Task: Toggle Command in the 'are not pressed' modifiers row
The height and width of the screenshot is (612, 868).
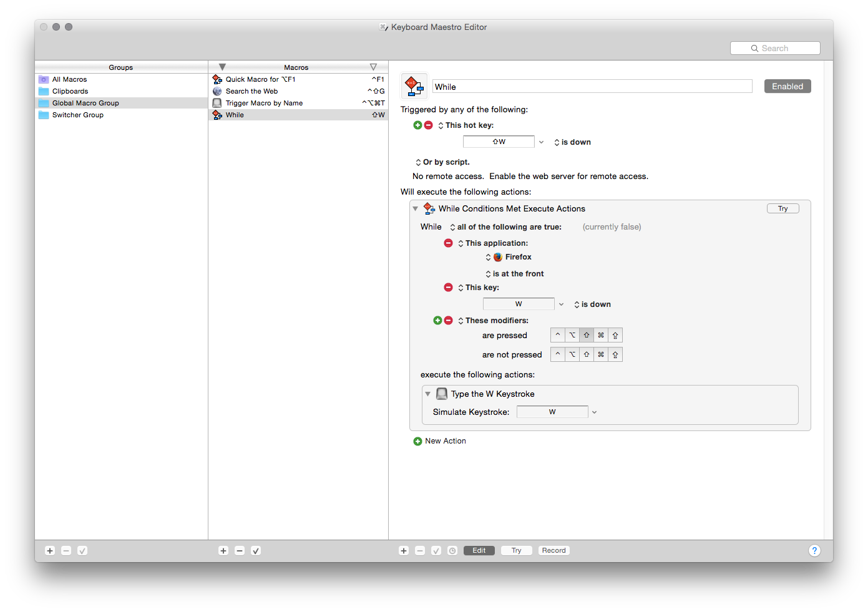Action: [601, 355]
